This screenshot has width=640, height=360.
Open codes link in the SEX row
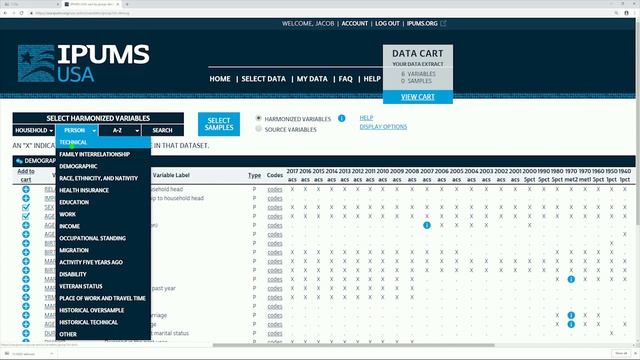(275, 207)
